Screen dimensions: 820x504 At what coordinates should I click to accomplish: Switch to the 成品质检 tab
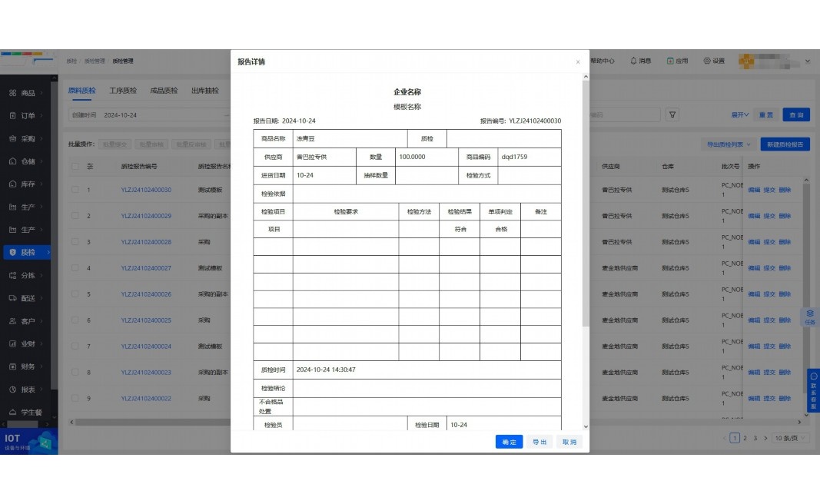(x=164, y=91)
